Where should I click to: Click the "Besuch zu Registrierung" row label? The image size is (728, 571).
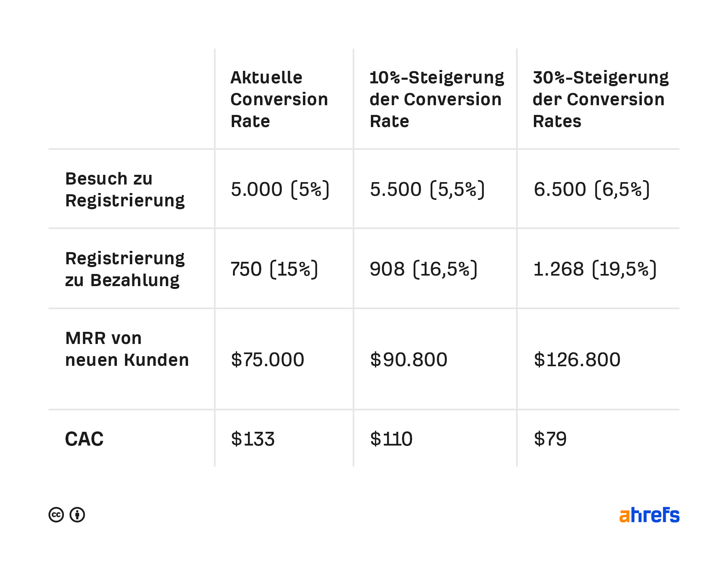(x=125, y=189)
